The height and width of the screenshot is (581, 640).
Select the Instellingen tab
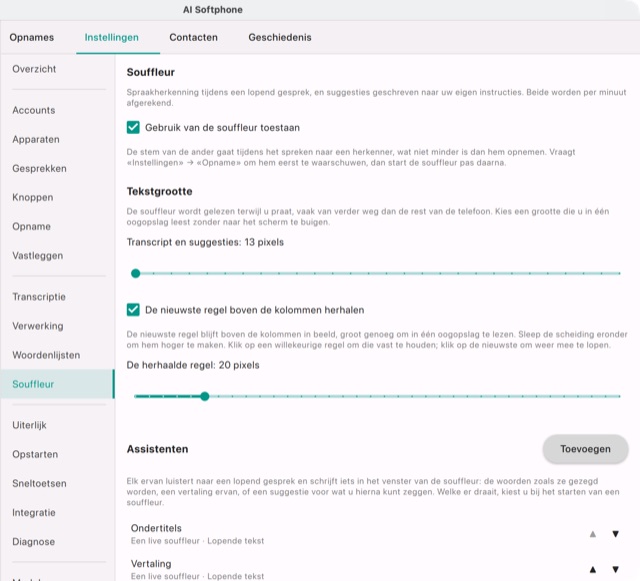click(112, 37)
